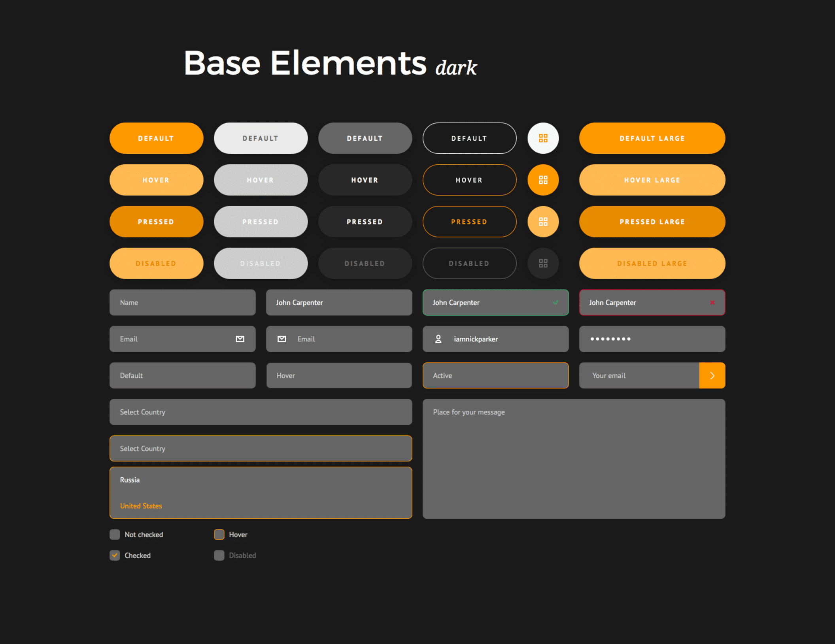Click the light orange pressed-state grid icon button
835x644 pixels.
point(543,222)
